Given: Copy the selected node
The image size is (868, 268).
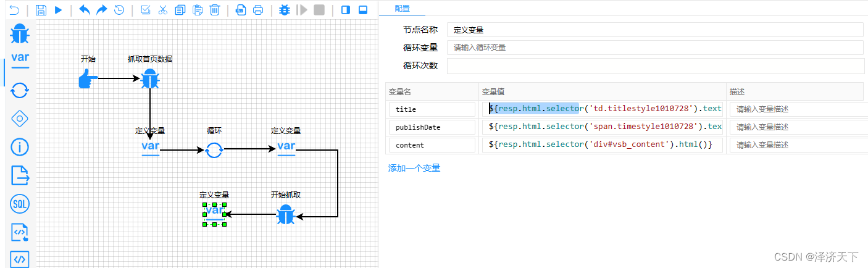Looking at the screenshot, I should 180,10.
